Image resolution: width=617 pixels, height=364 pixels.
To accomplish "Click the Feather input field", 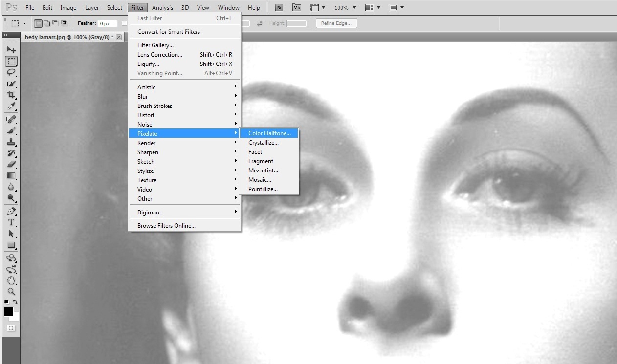I will point(108,23).
